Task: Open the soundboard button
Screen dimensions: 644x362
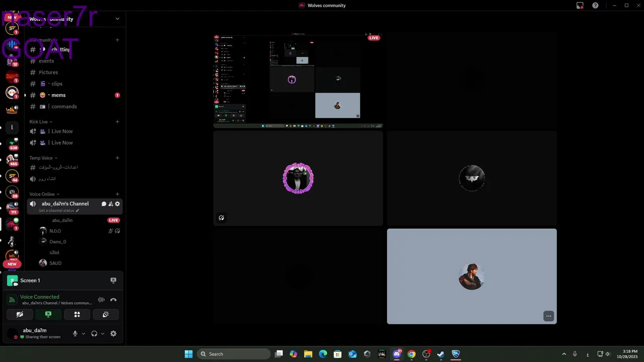Action: tap(106, 314)
